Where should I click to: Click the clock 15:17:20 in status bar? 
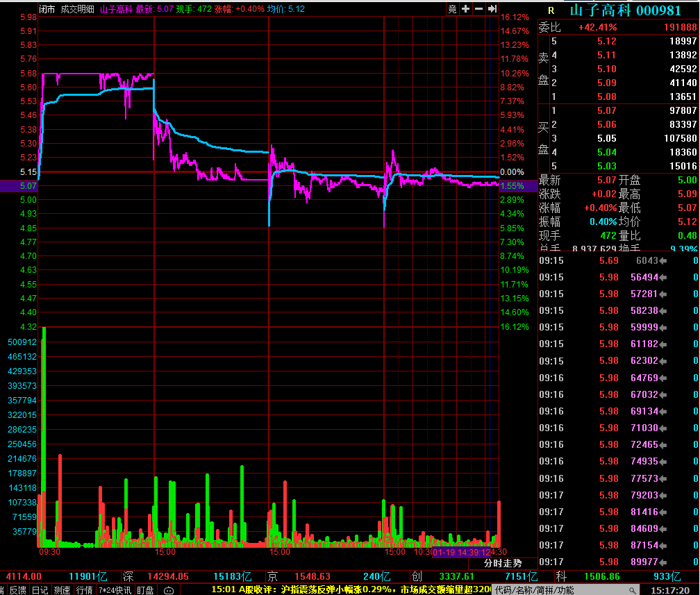click(x=669, y=590)
